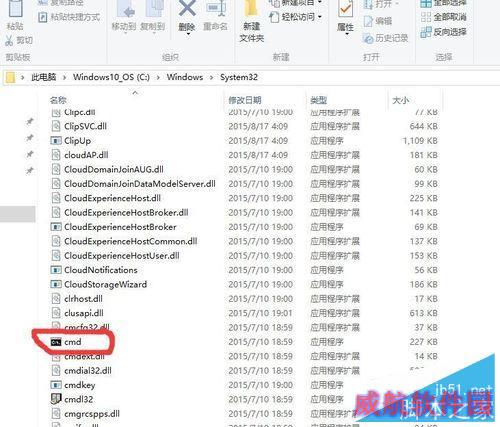Select the clrhost.dll file icon

pyautogui.click(x=56, y=299)
